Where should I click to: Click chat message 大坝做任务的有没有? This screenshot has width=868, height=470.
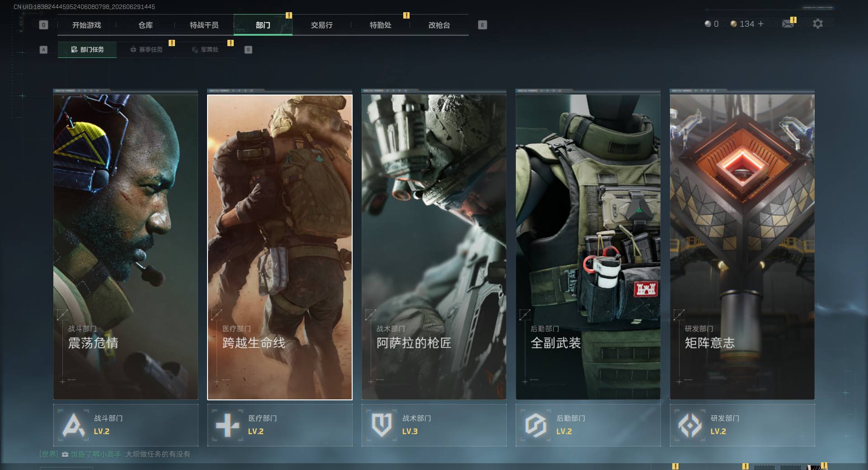(x=158, y=454)
